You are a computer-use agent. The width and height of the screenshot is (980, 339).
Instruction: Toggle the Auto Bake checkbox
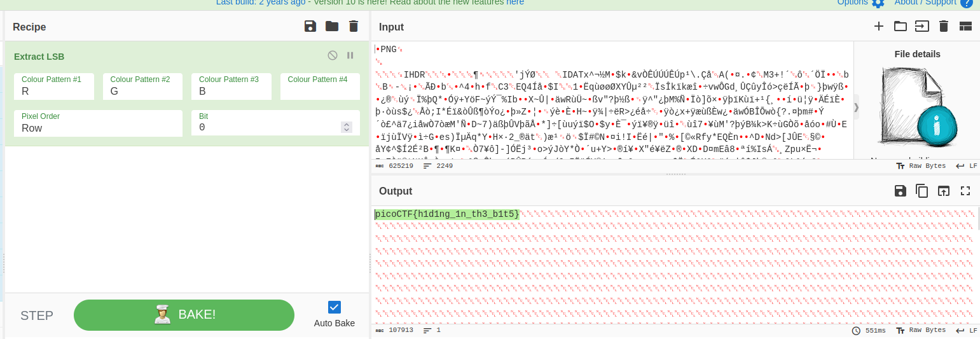coord(335,307)
